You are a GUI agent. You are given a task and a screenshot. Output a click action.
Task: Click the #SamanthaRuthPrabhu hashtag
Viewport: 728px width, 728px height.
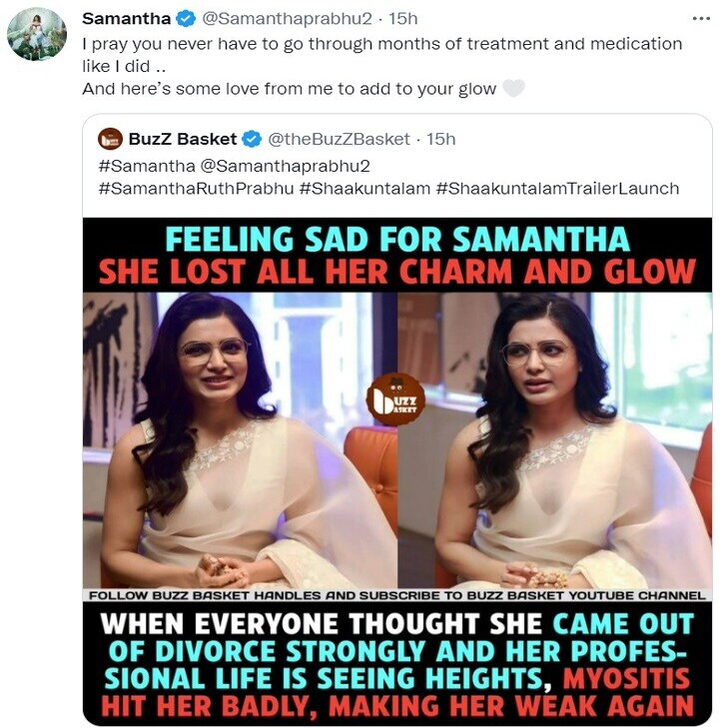click(x=197, y=189)
